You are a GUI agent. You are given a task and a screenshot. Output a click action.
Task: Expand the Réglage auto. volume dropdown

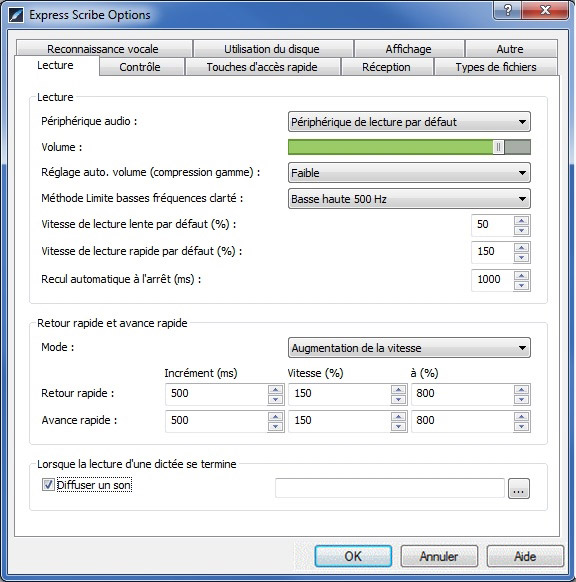[x=409, y=173]
